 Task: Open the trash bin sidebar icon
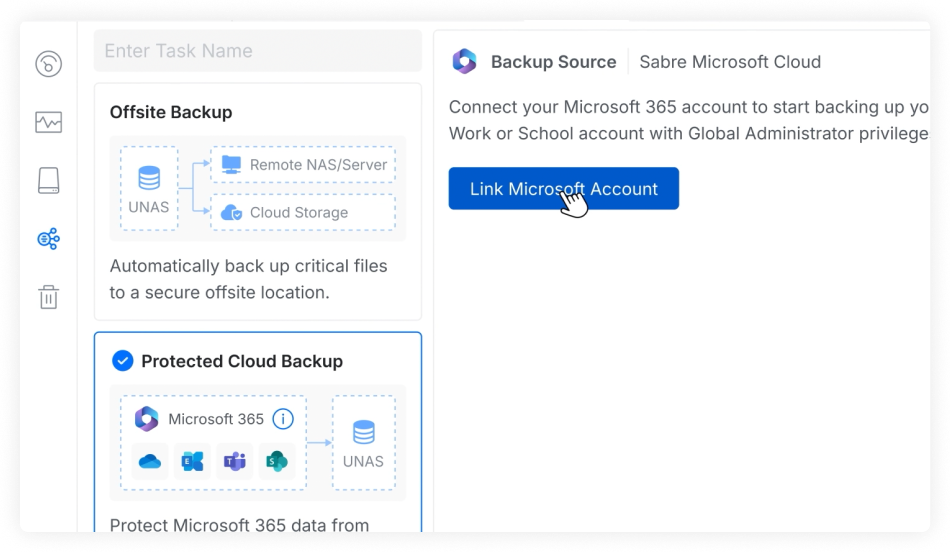pyautogui.click(x=48, y=297)
